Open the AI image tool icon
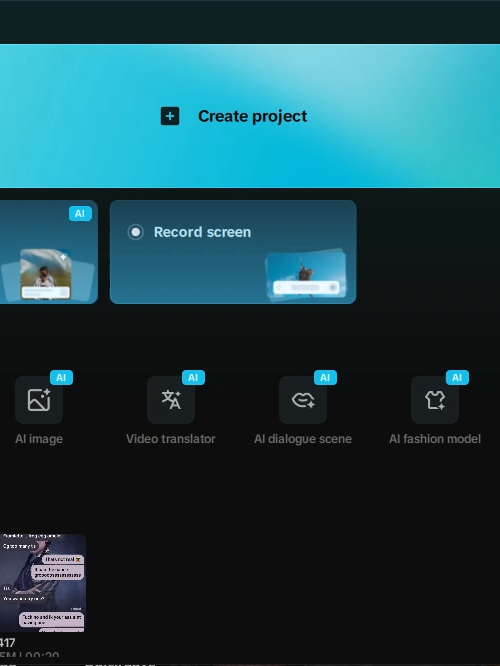The width and height of the screenshot is (500, 666). click(x=39, y=400)
